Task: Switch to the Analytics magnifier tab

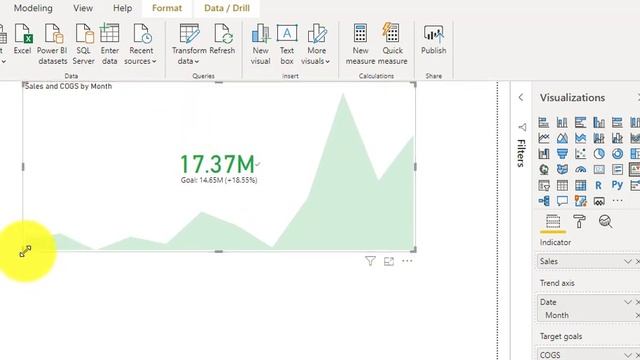Action: [x=605, y=222]
